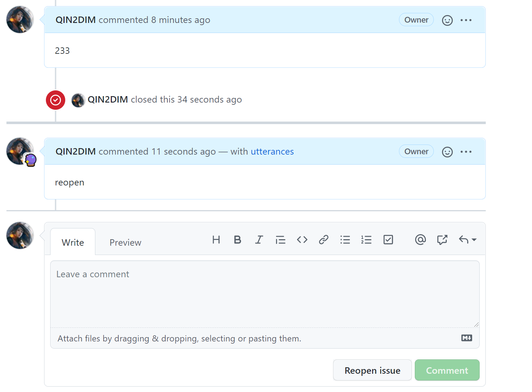This screenshot has height=392, width=532.
Task: Mention a user with the @ icon
Action: (x=420, y=240)
